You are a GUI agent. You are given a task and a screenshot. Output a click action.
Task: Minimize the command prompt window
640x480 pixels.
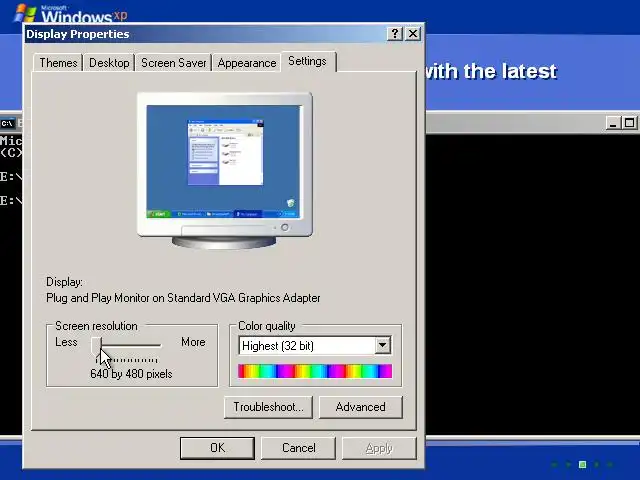pyautogui.click(x=612, y=123)
